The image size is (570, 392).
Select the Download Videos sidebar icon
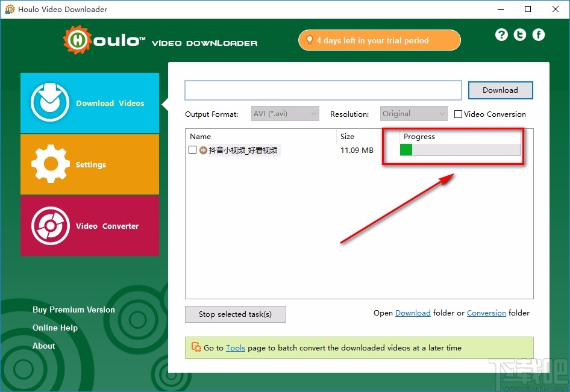tap(49, 102)
